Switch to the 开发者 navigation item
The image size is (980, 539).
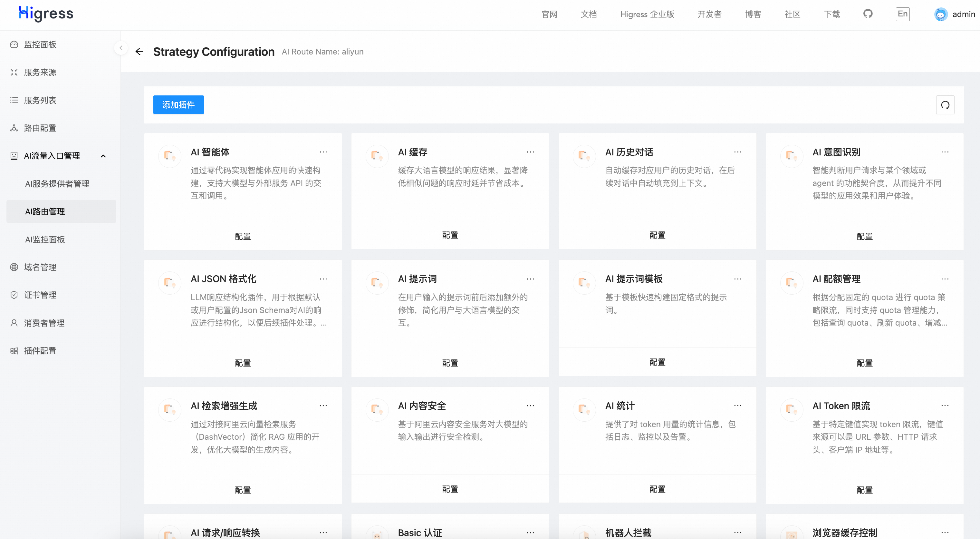coord(709,14)
